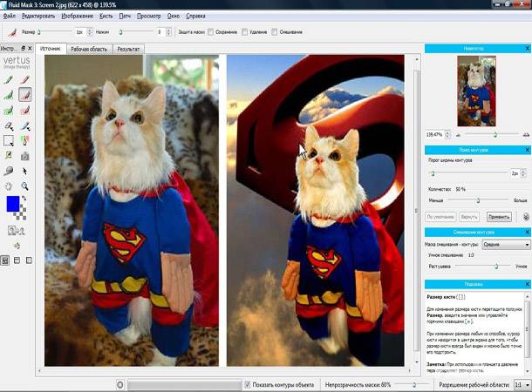
Task: Click zoom in icon in Navigator
Action: click(x=526, y=135)
